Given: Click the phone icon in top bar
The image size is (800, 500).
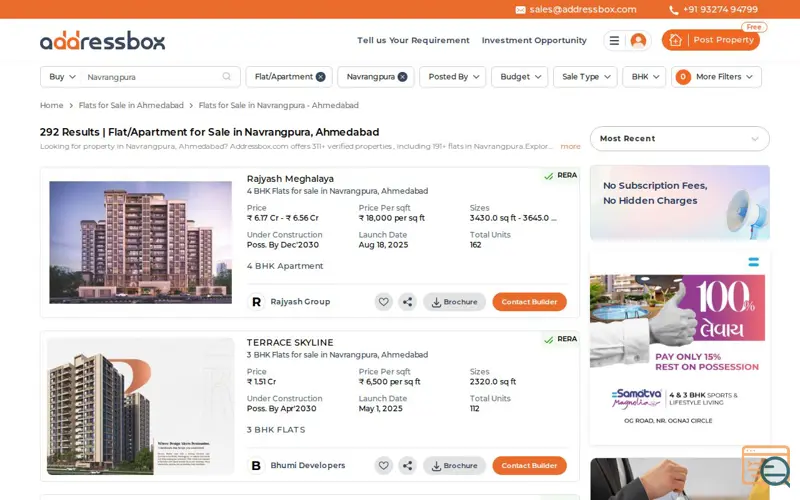Looking at the screenshot, I should pyautogui.click(x=673, y=10).
